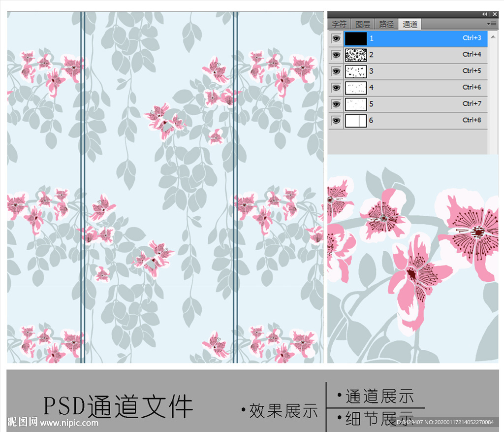504x432 pixels.
Task: Click channel 5's thumbnail preview
Action: tap(356, 104)
